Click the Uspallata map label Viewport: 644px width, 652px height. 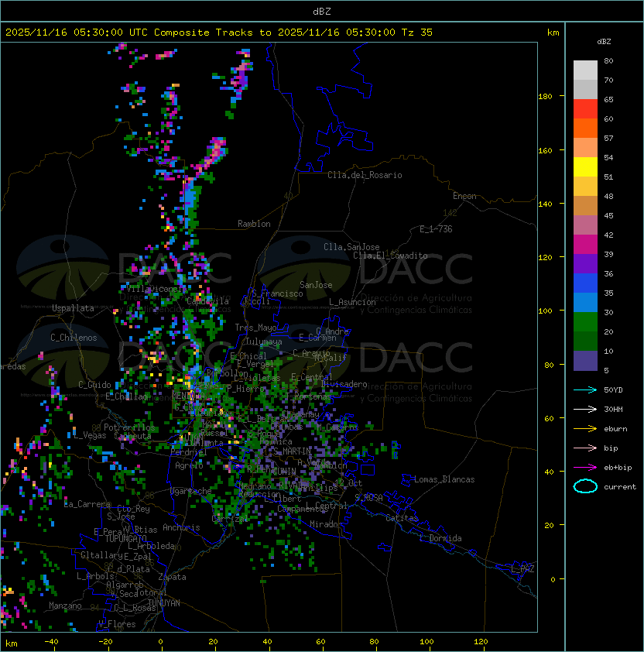[73, 308]
